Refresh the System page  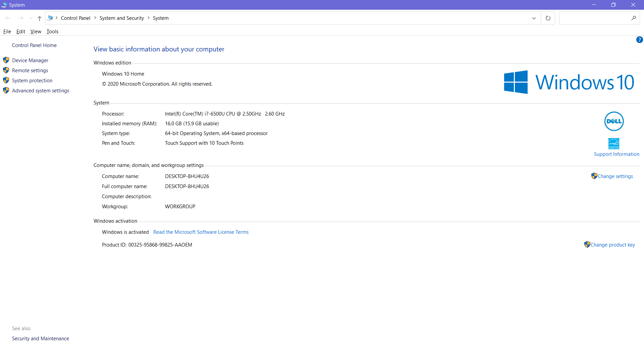[548, 18]
